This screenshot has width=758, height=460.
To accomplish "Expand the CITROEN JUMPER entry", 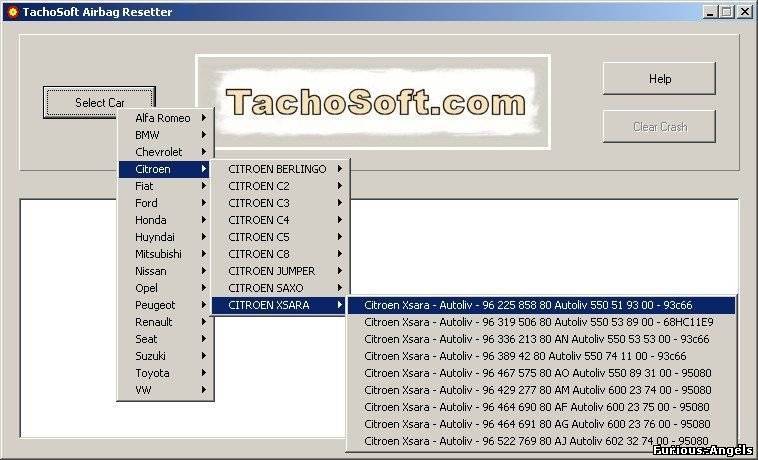I will point(280,271).
